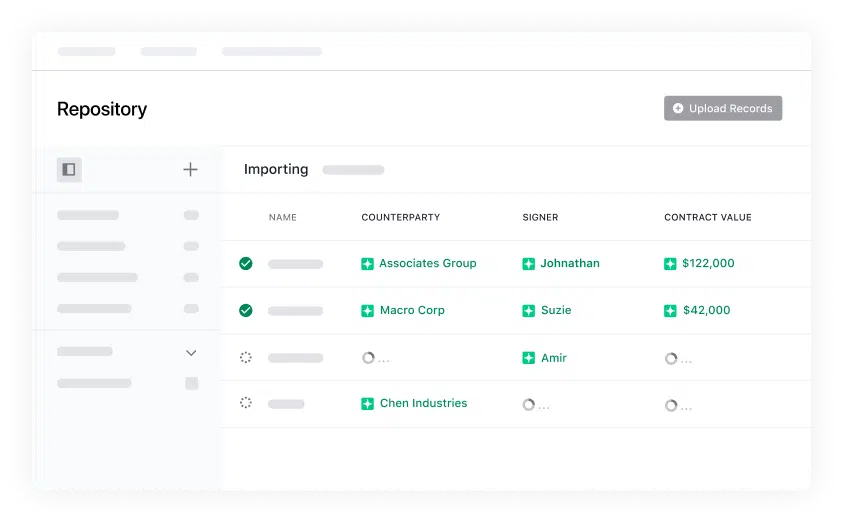Viewport: 844px width, 523px height.
Task: Toggle the sidebar panel icon
Action: pos(69,170)
